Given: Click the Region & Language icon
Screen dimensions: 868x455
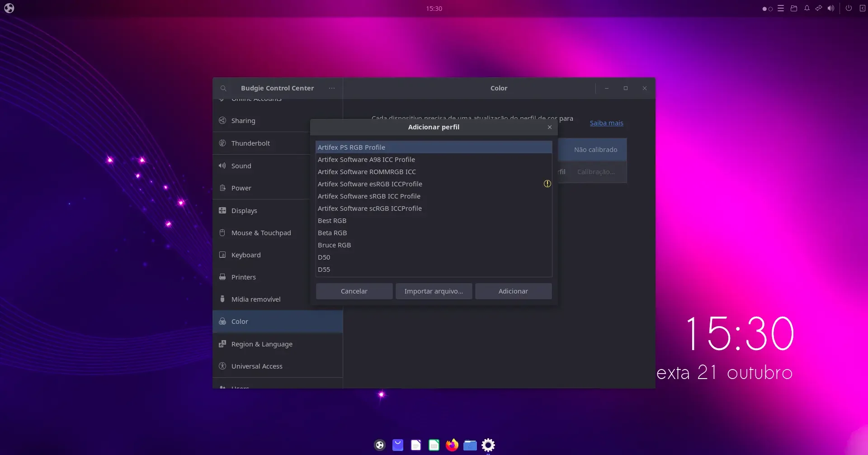Looking at the screenshot, I should click(222, 344).
